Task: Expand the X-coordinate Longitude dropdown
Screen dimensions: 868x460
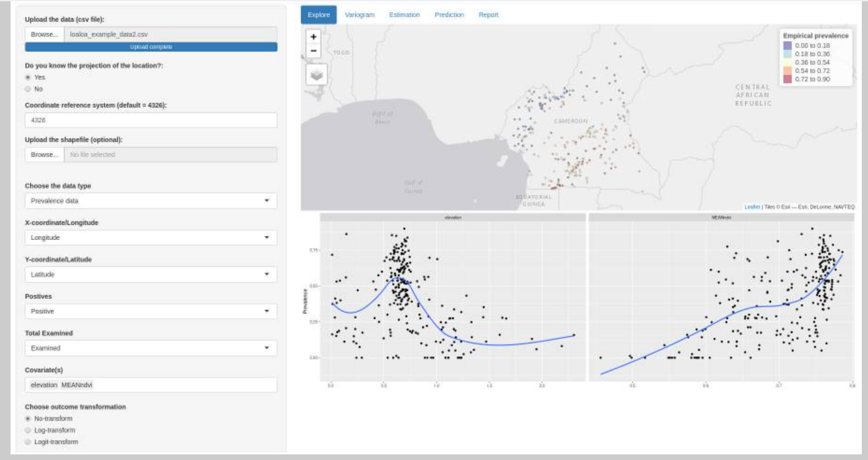Action: pyautogui.click(x=151, y=237)
